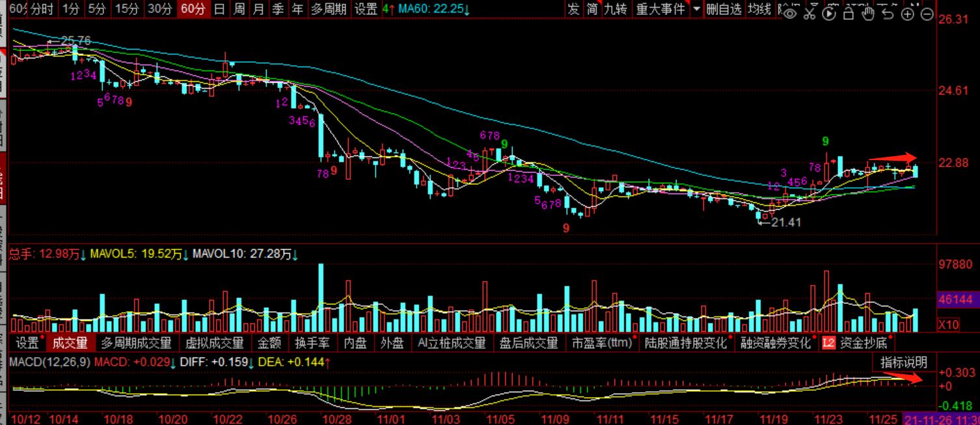Image resolution: width=980 pixels, height=425 pixels.
Task: Switch to the 季 quarterly chart
Action: pyautogui.click(x=278, y=9)
